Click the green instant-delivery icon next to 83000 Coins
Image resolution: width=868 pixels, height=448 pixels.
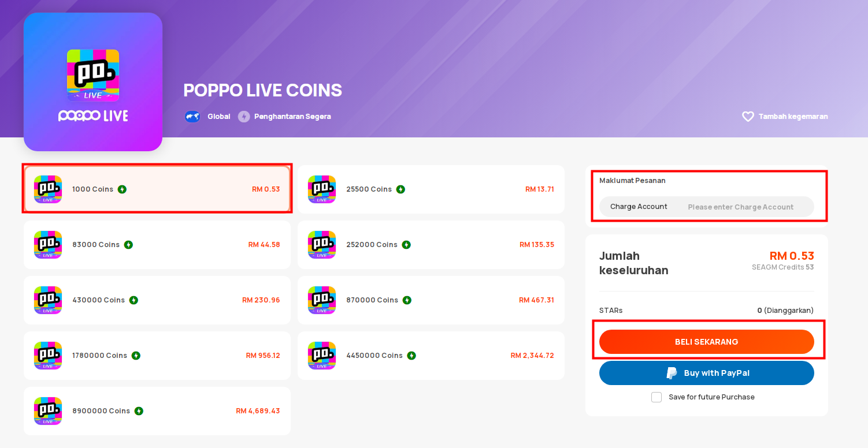128,245
